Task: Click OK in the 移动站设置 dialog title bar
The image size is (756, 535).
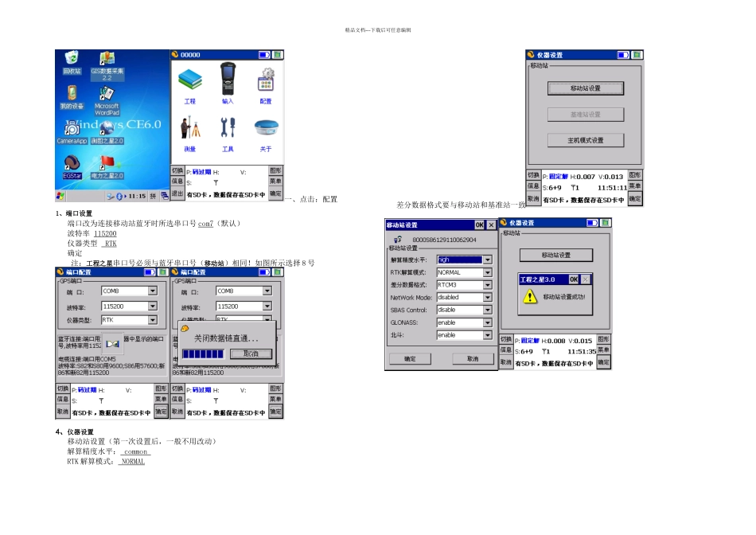Action: click(479, 225)
